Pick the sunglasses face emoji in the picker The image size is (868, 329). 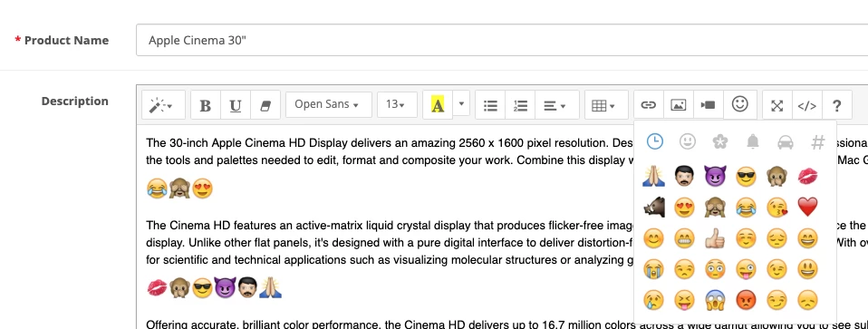[x=747, y=176]
